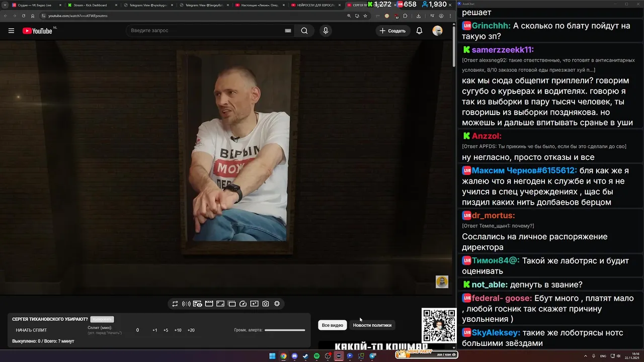Reload the page with refresh icon
644x362 pixels.
click(x=24, y=16)
